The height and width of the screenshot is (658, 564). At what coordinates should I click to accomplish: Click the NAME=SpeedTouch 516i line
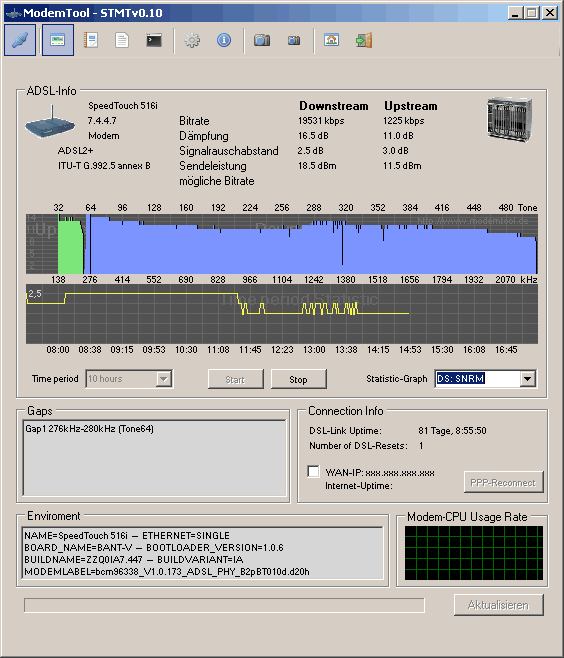click(127, 536)
